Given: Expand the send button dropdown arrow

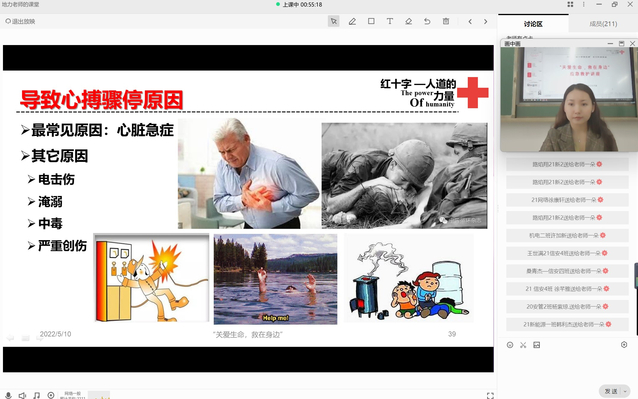Looking at the screenshot, I should pyautogui.click(x=625, y=391).
